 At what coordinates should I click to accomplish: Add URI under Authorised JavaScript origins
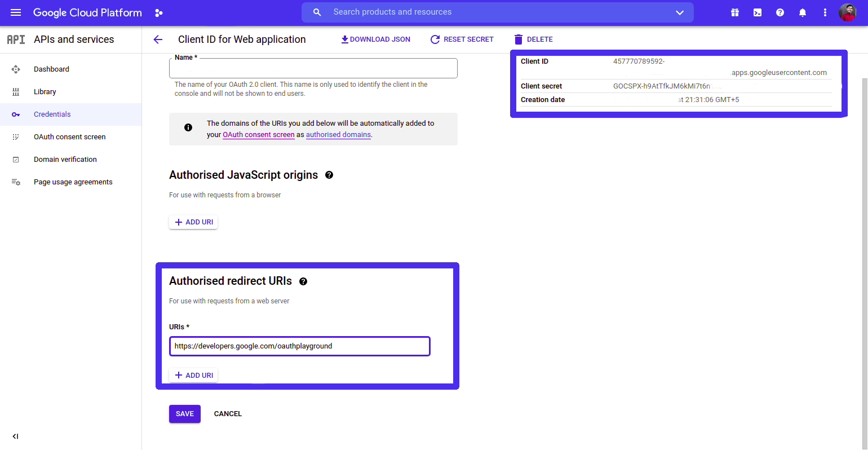tap(193, 222)
